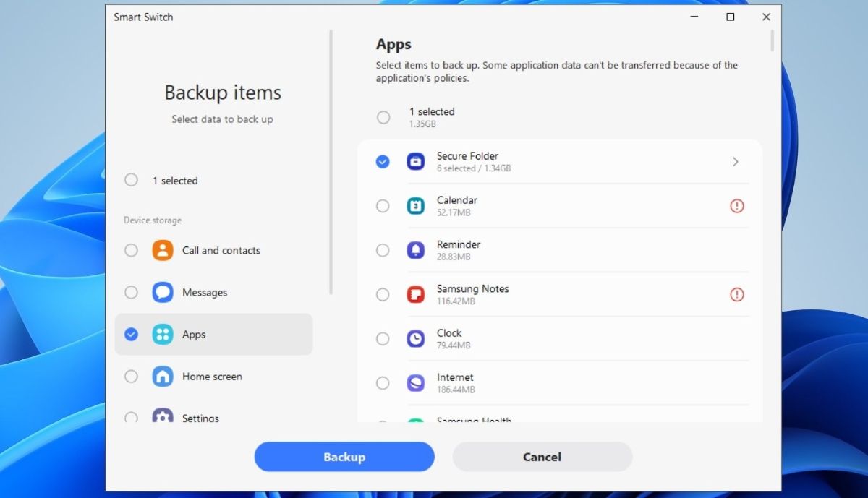Select the Messages radio button
Image resolution: width=868 pixels, height=498 pixels.
[131, 293]
